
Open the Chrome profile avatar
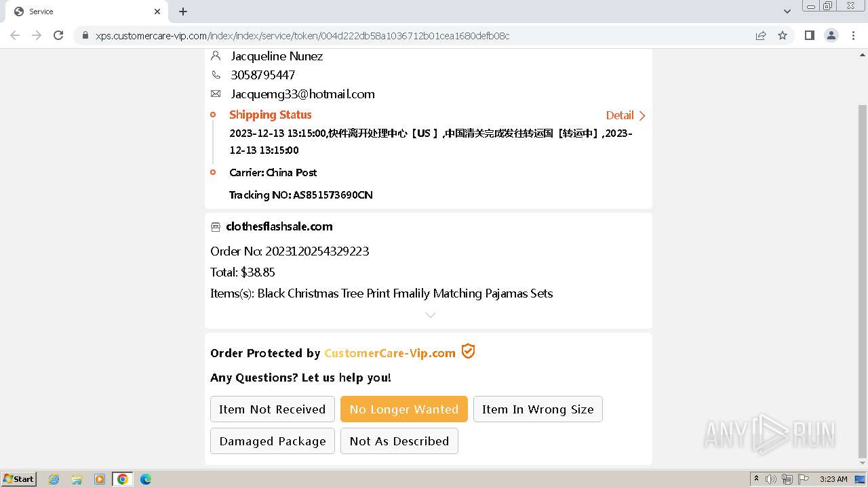pos(831,35)
